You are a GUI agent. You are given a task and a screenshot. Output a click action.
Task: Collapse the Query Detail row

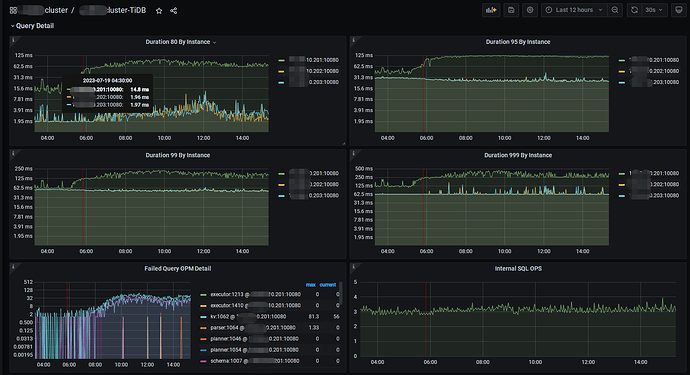(32, 26)
